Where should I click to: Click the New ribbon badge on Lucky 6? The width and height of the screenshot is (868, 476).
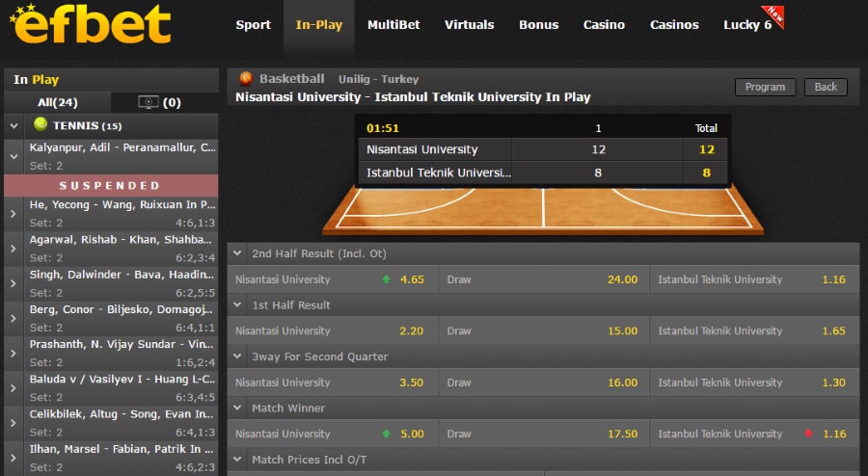(773, 16)
